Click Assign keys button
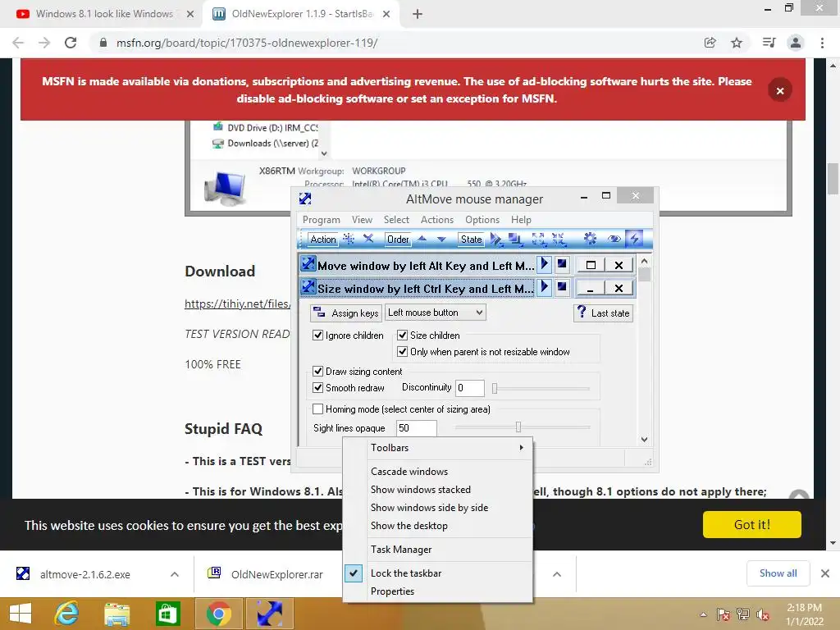 pyautogui.click(x=346, y=313)
